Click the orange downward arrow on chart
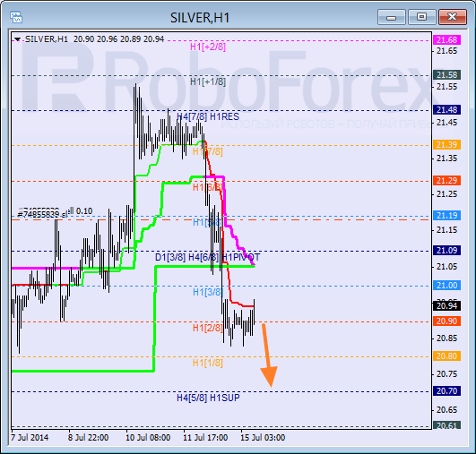 coord(268,355)
